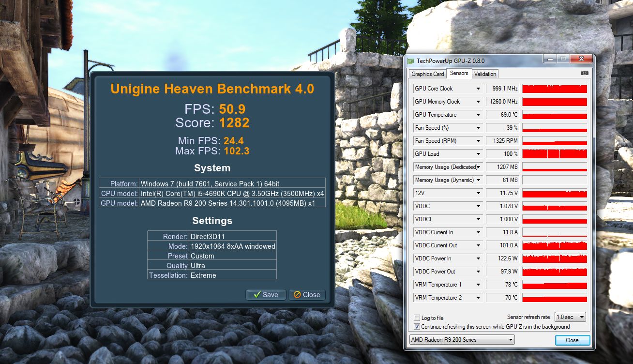Click the FPS value 50.9
Image resolution: width=633 pixels, height=364 pixels.
point(232,109)
